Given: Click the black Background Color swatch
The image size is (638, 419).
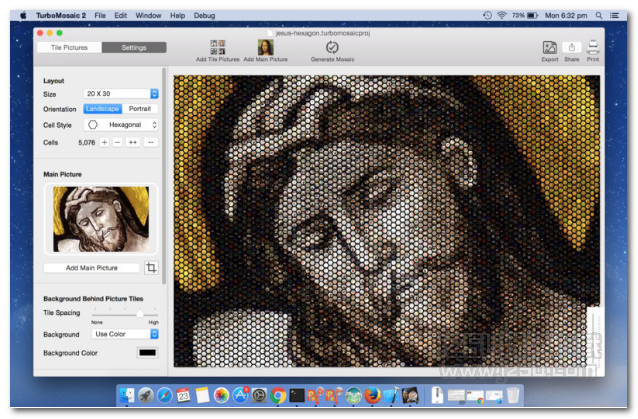Looking at the screenshot, I should [x=147, y=353].
